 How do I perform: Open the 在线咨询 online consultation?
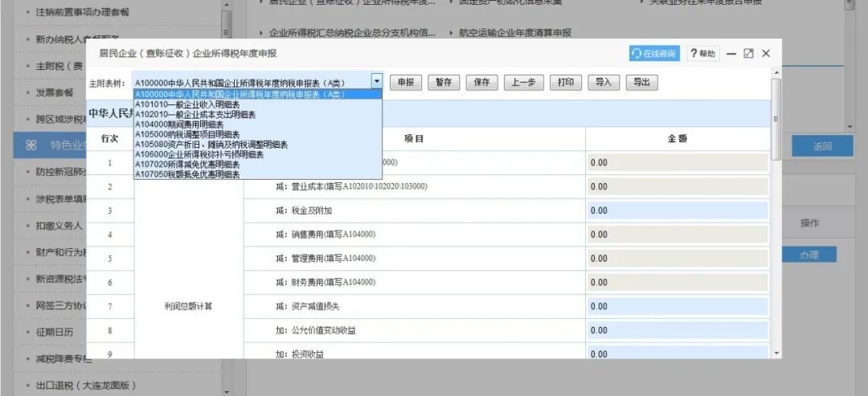[x=654, y=54]
